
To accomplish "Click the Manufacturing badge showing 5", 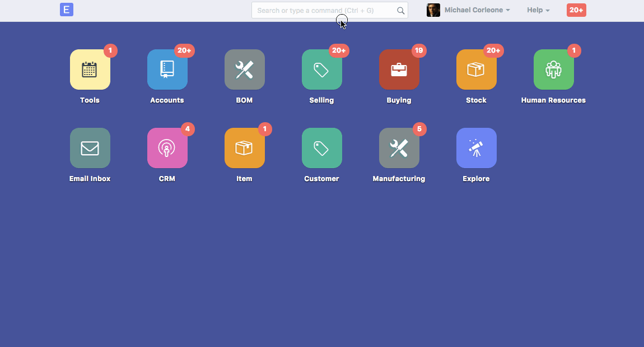I will (419, 129).
